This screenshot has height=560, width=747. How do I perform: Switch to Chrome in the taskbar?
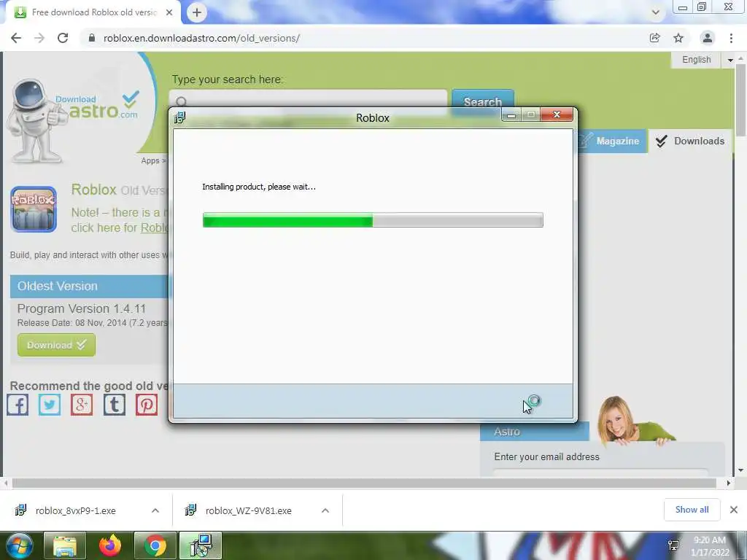tap(155, 545)
